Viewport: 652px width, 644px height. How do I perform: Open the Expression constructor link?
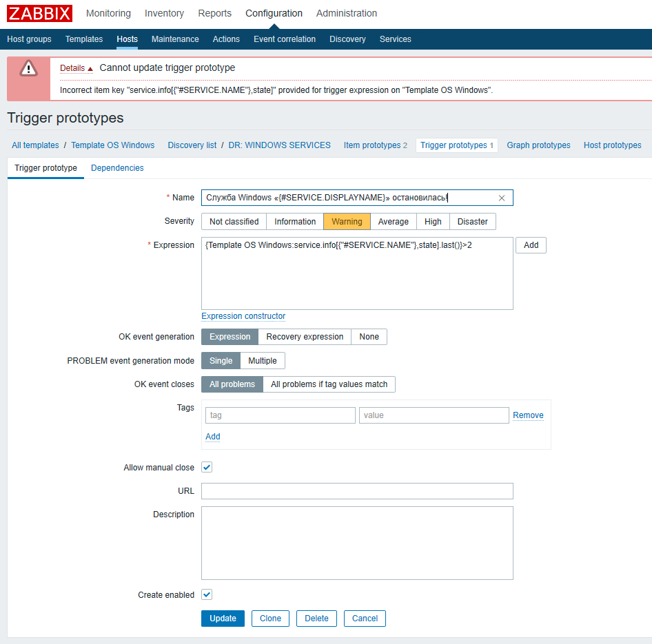(243, 316)
